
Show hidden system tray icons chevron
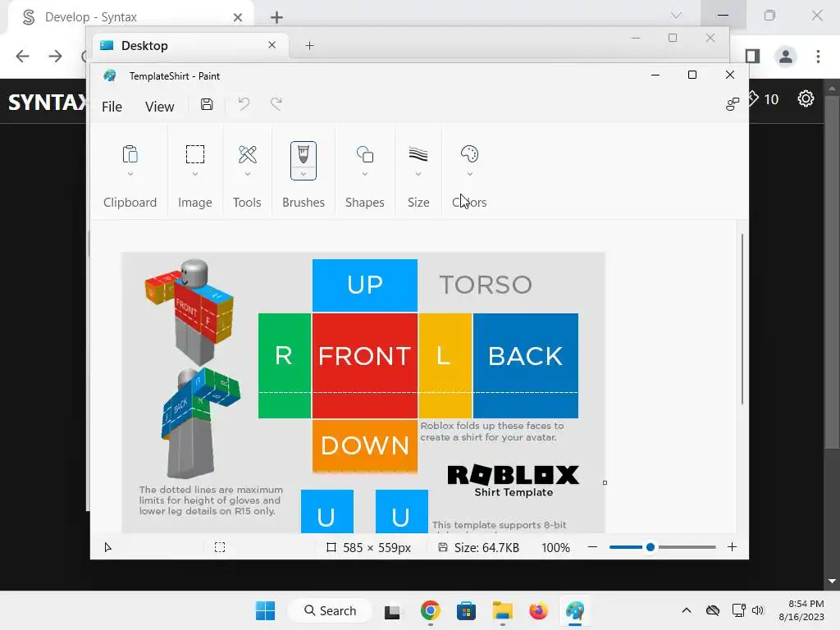click(687, 610)
